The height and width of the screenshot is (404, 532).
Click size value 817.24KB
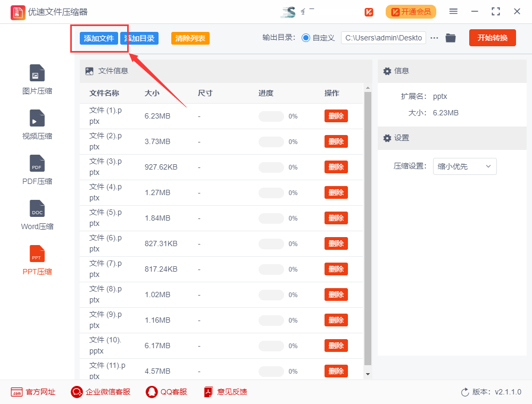click(x=161, y=269)
